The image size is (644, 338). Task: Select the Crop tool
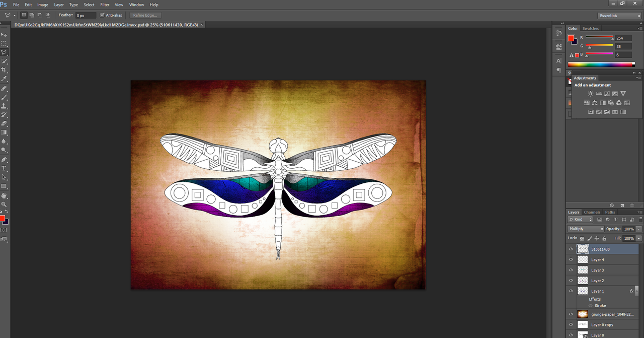tap(4, 70)
